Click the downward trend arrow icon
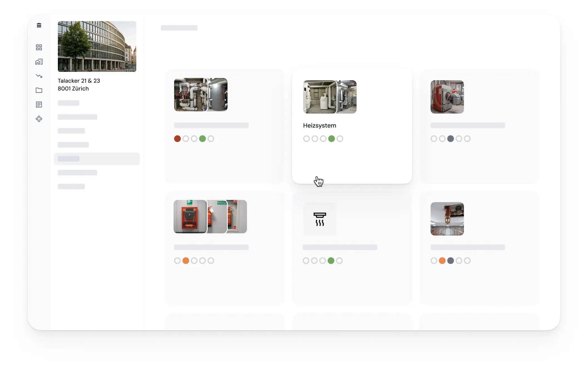This screenshot has width=588, height=372. tap(39, 76)
